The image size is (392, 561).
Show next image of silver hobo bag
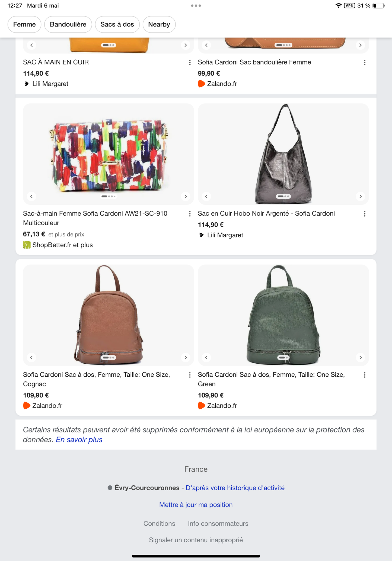[x=360, y=196]
